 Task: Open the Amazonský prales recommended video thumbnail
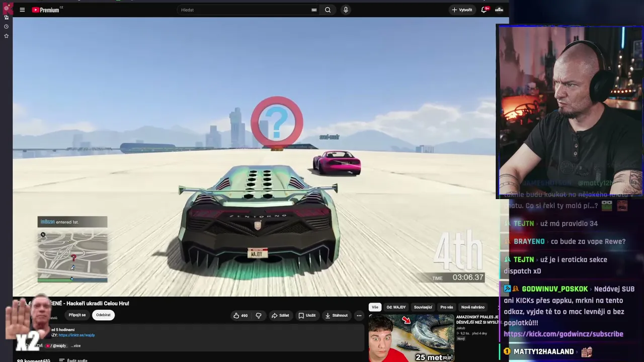point(411,338)
